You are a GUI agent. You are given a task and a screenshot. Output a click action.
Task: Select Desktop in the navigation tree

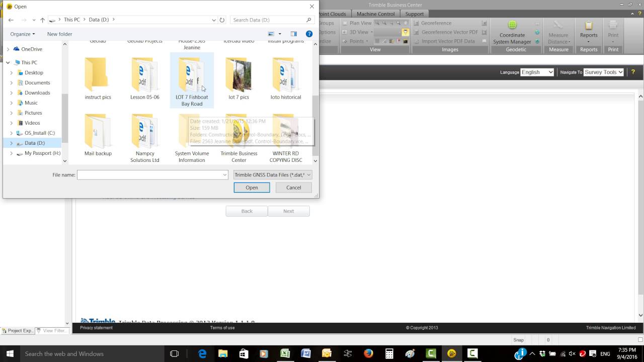click(34, 72)
